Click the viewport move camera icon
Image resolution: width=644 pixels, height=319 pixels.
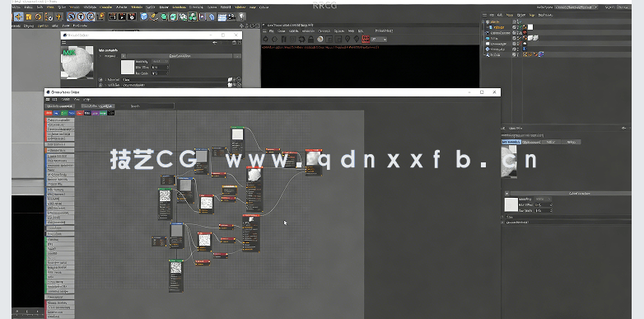[x=241, y=26]
